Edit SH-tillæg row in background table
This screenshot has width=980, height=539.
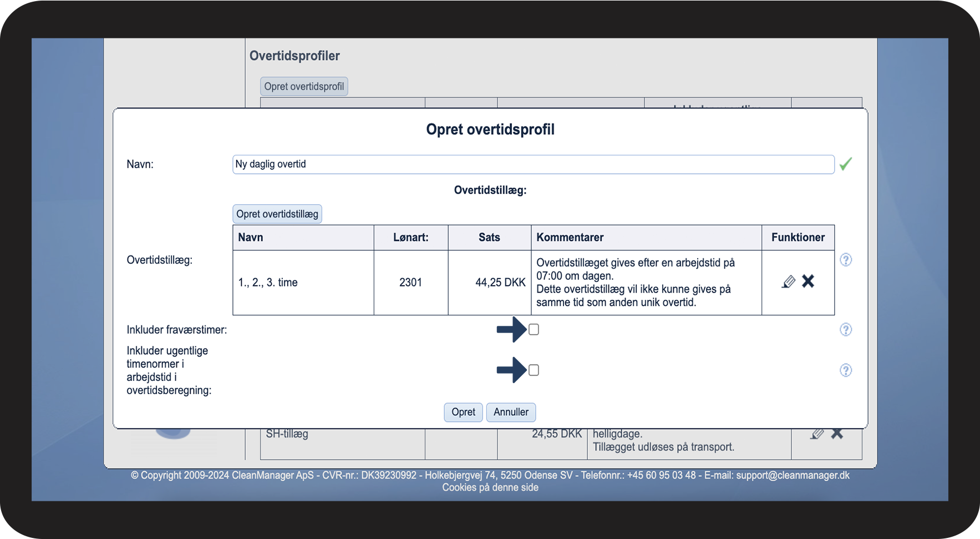click(817, 434)
